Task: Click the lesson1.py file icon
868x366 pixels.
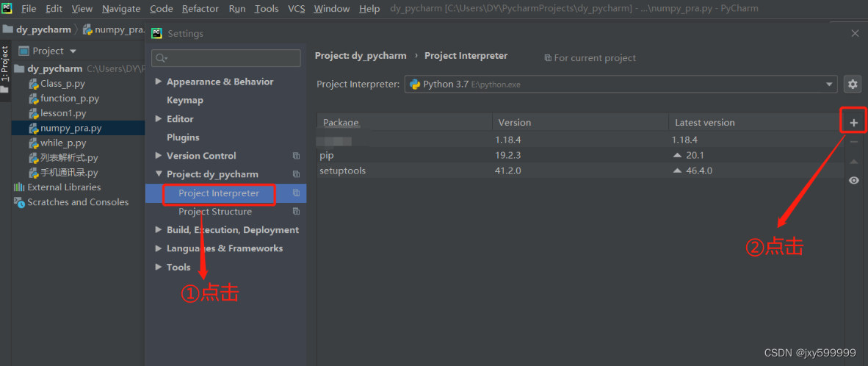Action: point(34,113)
